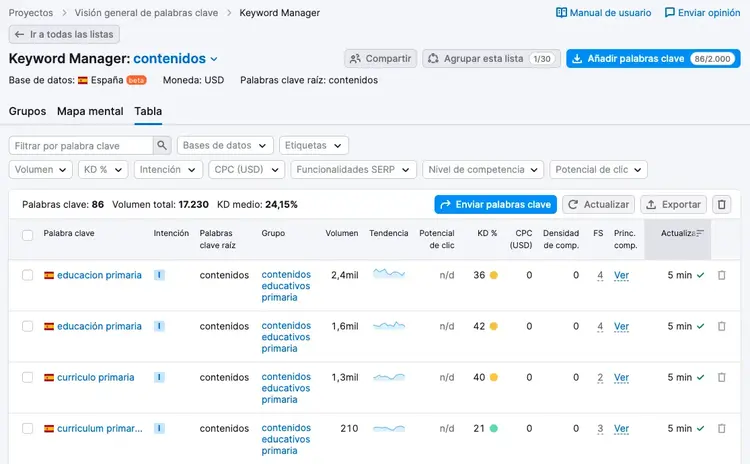Click the yellow KD dot for educacion primaria
Image resolution: width=750 pixels, height=464 pixels.
coord(494,275)
